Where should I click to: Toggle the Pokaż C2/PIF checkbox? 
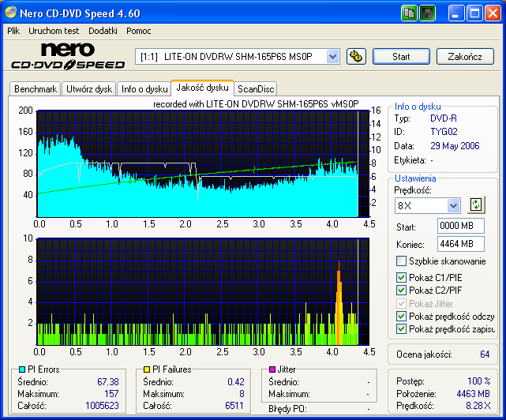click(401, 291)
